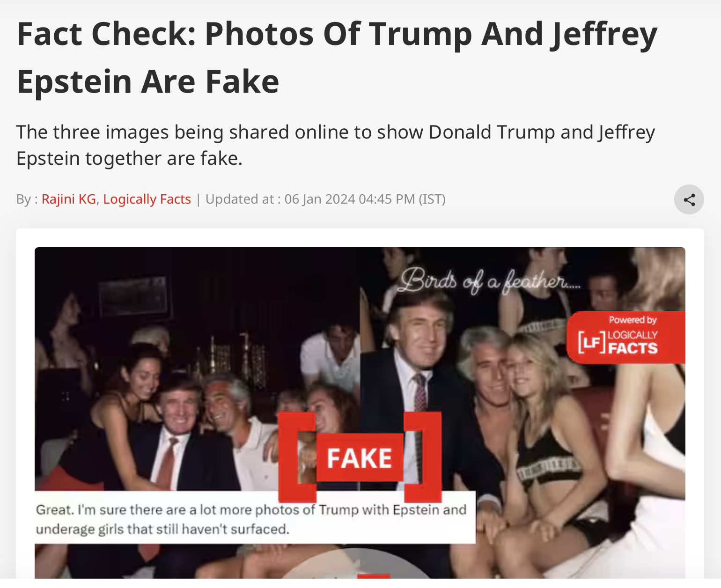Click the share icon button
721x588 pixels.
(689, 200)
